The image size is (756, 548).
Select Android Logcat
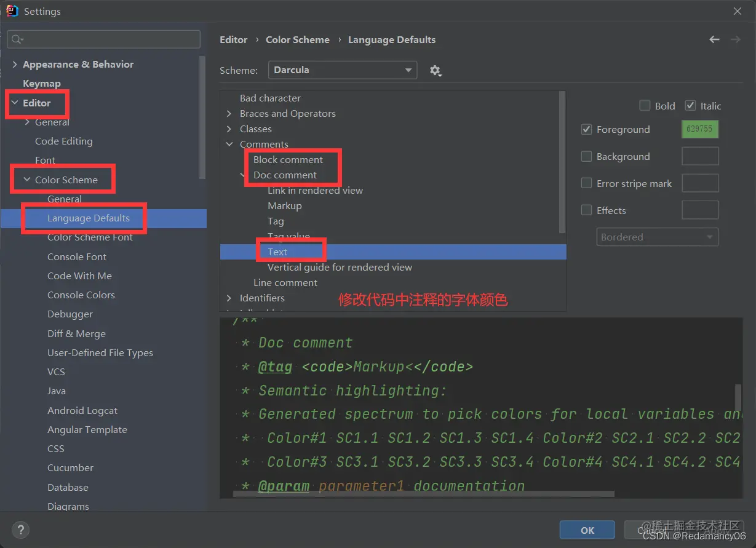pos(82,410)
